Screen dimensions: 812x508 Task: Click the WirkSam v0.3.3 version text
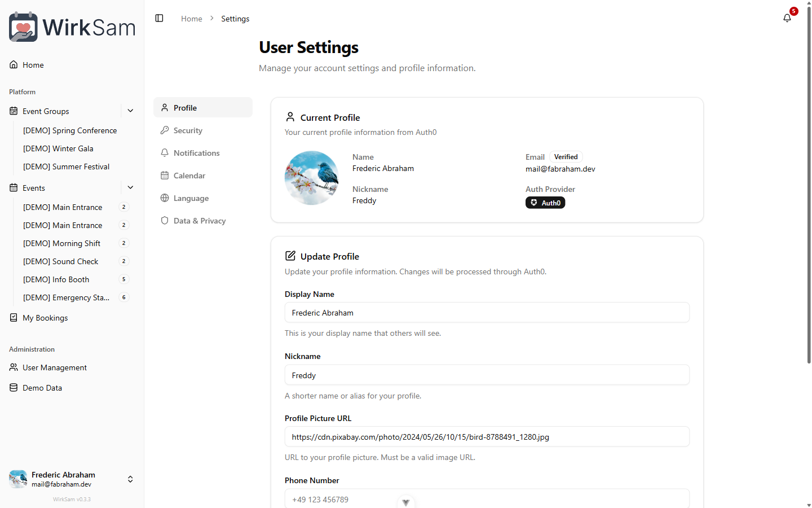coord(72,499)
